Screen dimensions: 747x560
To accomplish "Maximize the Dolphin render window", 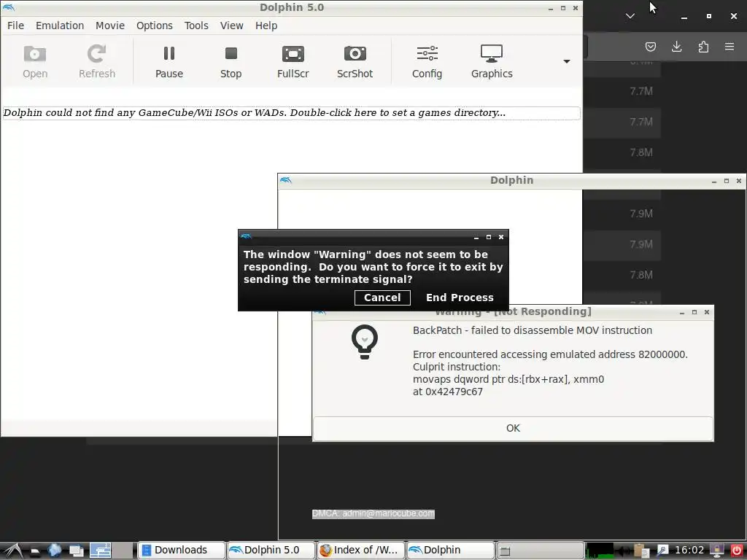I will [x=726, y=181].
